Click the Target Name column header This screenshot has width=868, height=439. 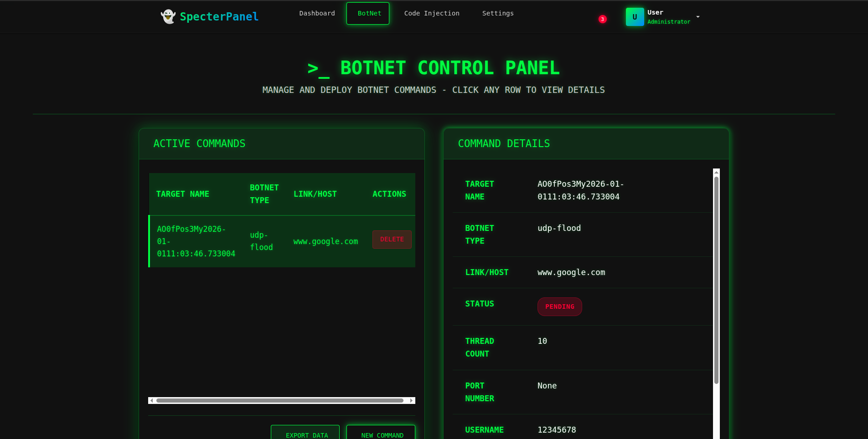[x=182, y=194]
